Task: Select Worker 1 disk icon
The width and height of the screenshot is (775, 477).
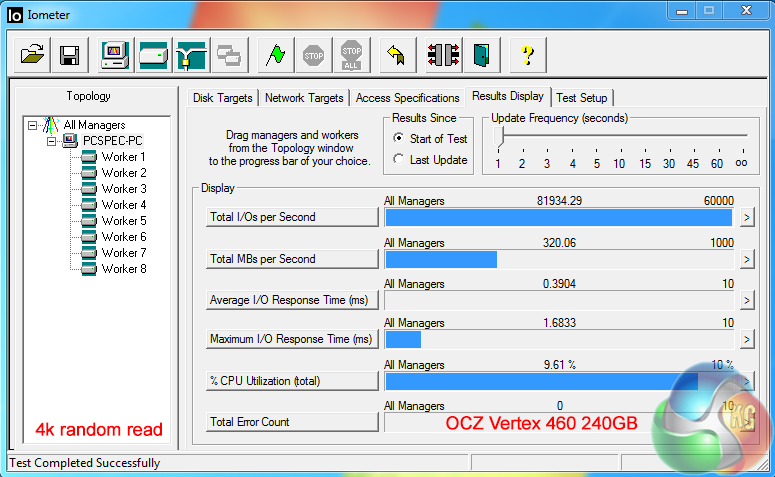Action: tap(89, 157)
